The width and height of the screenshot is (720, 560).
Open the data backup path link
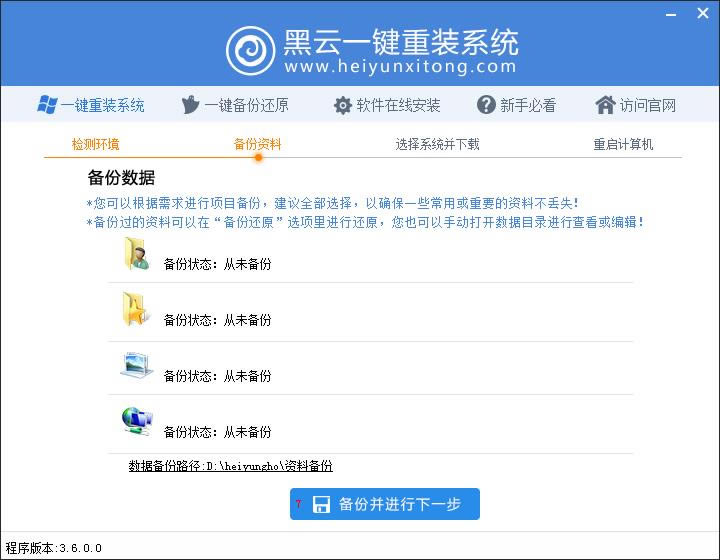coord(231,466)
